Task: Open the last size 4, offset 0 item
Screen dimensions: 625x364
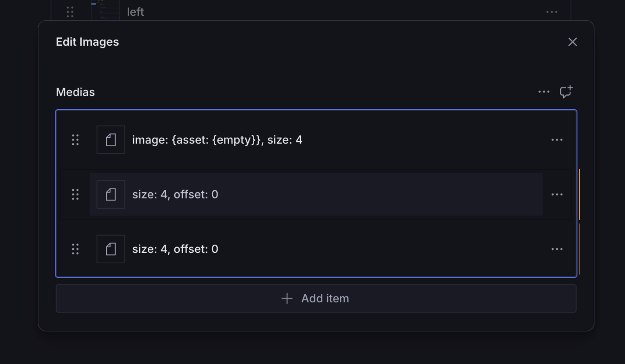Action: (x=175, y=249)
